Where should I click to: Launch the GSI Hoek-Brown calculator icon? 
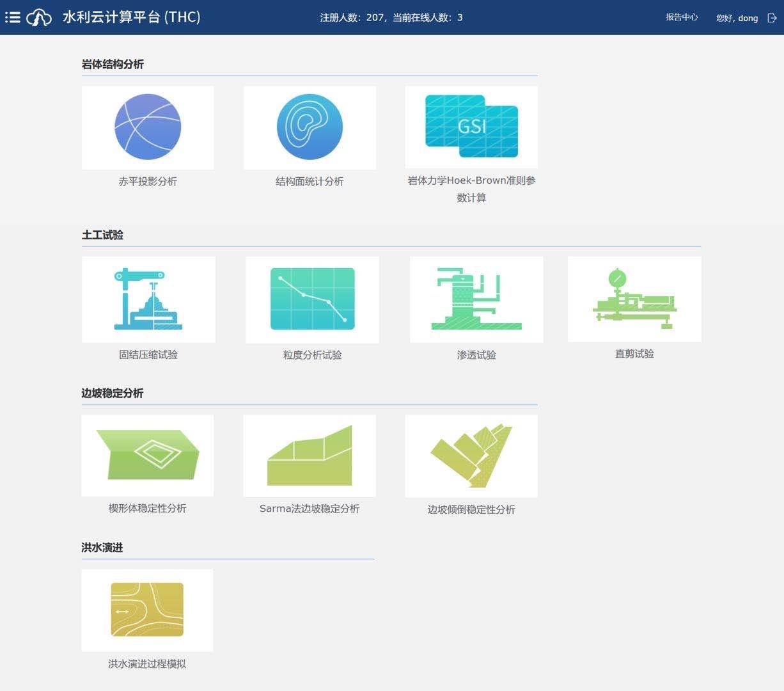coord(471,127)
